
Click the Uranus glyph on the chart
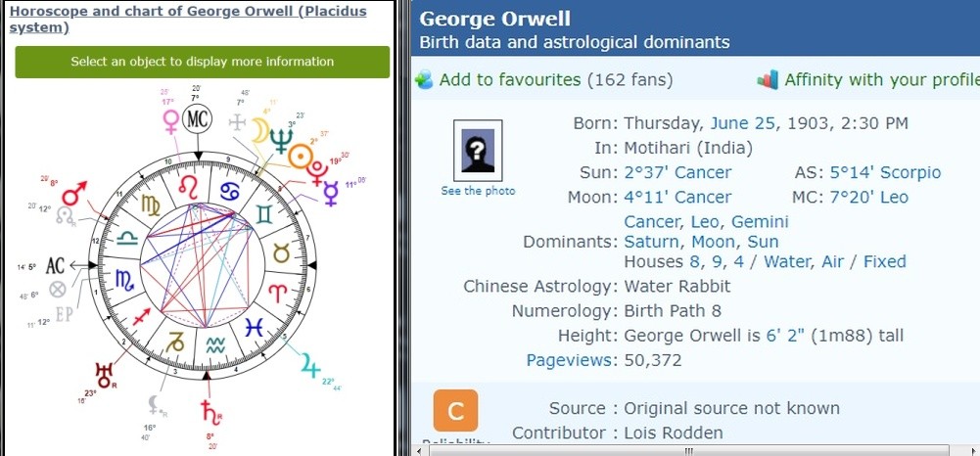[x=105, y=376]
